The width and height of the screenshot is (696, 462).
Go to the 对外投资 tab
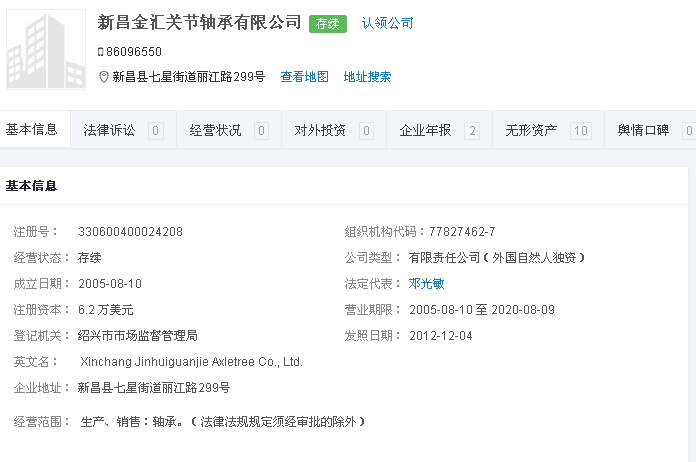click(320, 130)
